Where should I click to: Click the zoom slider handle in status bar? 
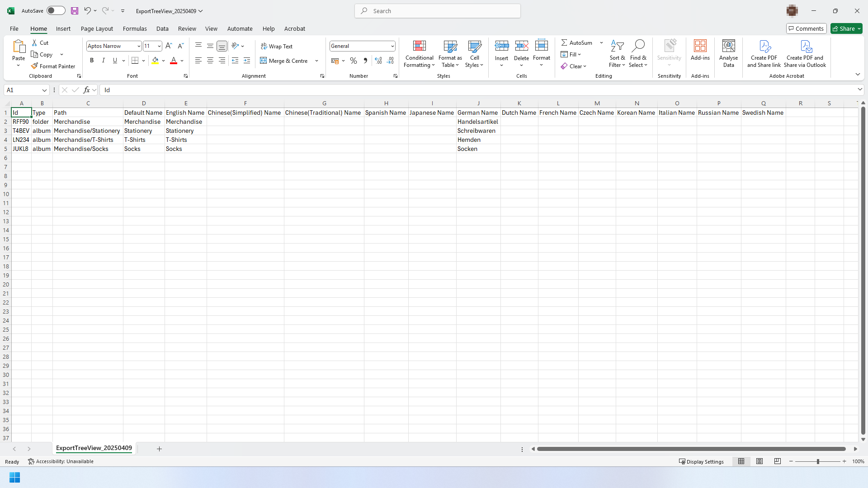[x=817, y=461]
